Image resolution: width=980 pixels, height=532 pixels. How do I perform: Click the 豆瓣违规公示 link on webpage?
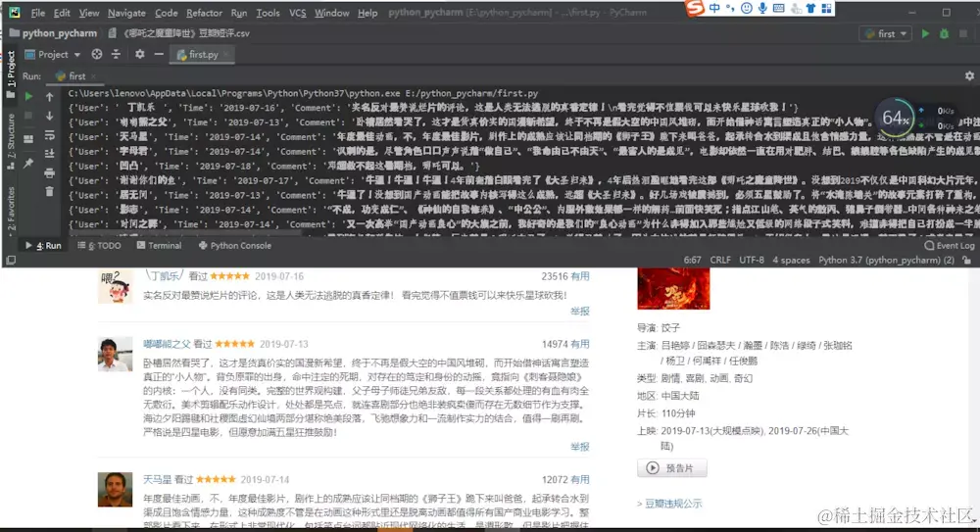(673, 504)
